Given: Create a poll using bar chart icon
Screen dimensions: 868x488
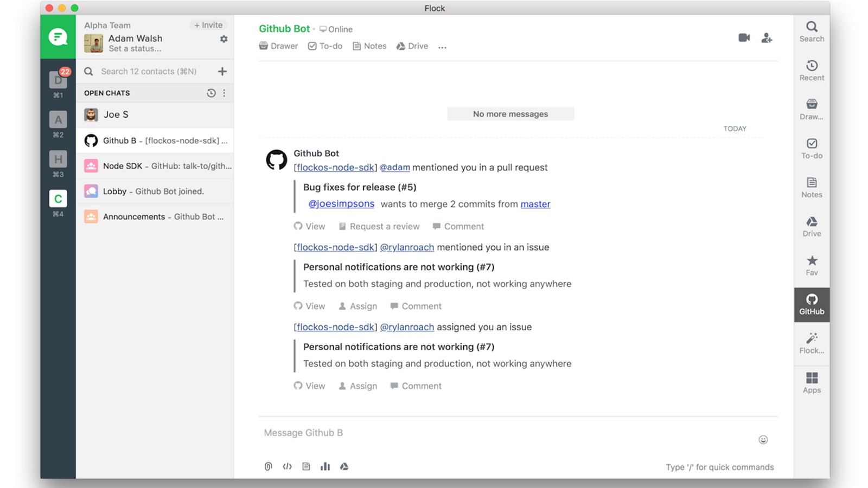Looking at the screenshot, I should pos(325,466).
